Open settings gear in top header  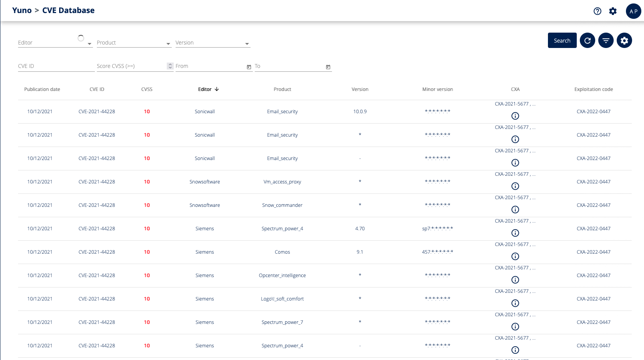pyautogui.click(x=613, y=11)
